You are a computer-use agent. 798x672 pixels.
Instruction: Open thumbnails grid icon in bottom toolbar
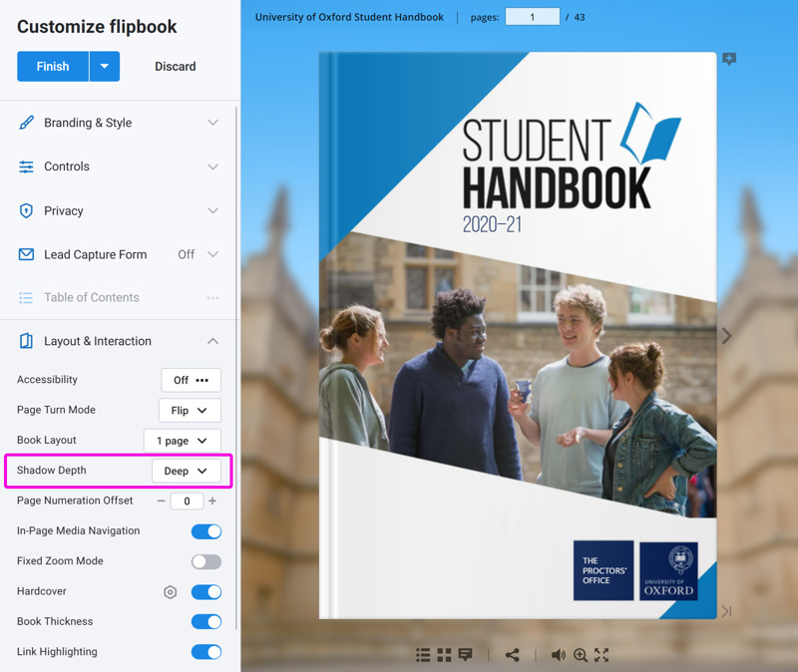click(444, 655)
